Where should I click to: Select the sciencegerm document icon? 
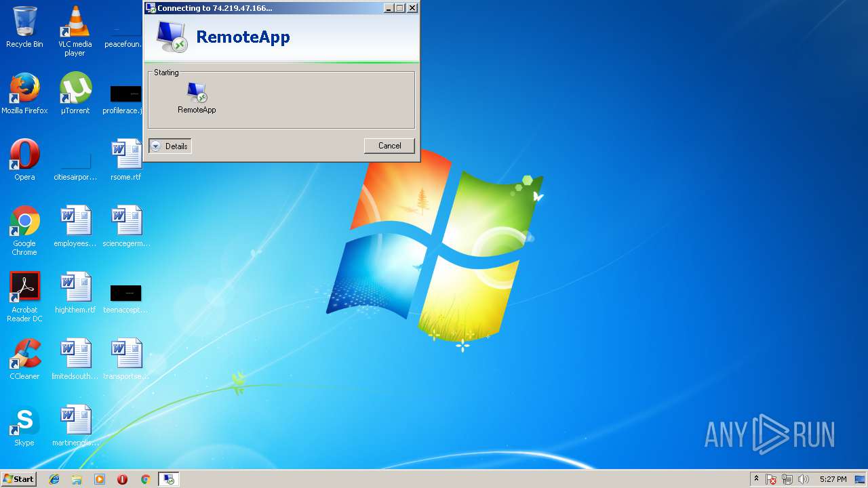(x=125, y=226)
